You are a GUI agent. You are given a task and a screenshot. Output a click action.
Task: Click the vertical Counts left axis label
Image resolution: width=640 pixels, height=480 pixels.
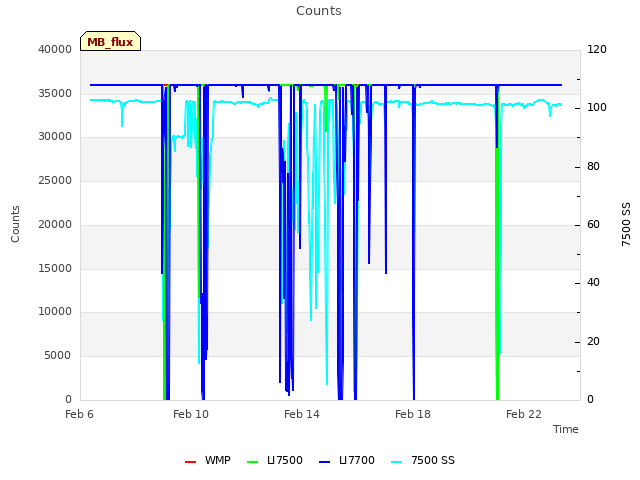pyautogui.click(x=15, y=224)
